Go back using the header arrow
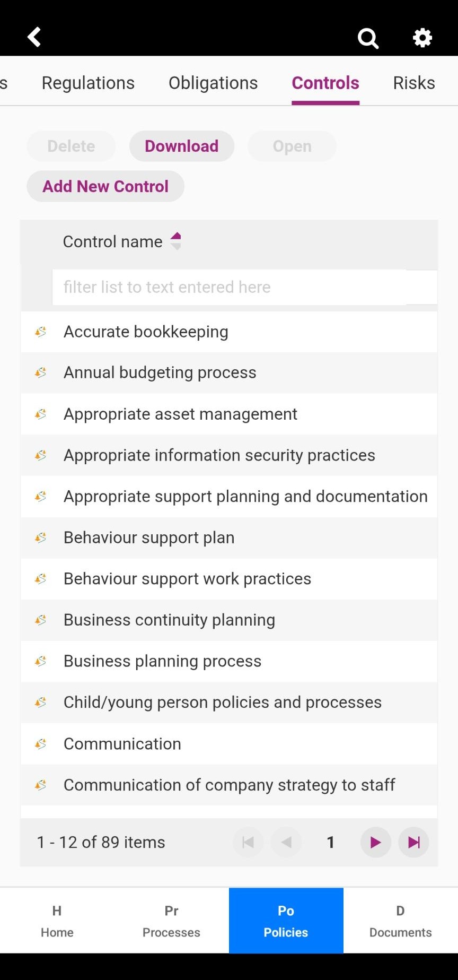Screen dimensions: 458x980 (x=34, y=37)
